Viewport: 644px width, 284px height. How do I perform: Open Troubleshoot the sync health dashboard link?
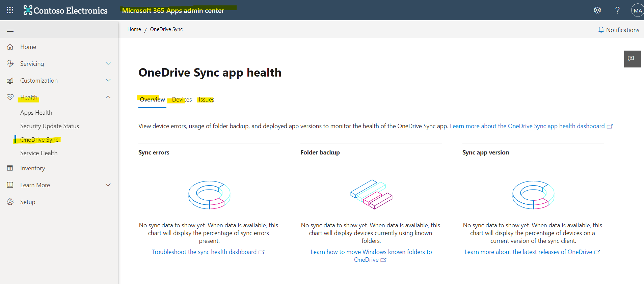coord(208,252)
